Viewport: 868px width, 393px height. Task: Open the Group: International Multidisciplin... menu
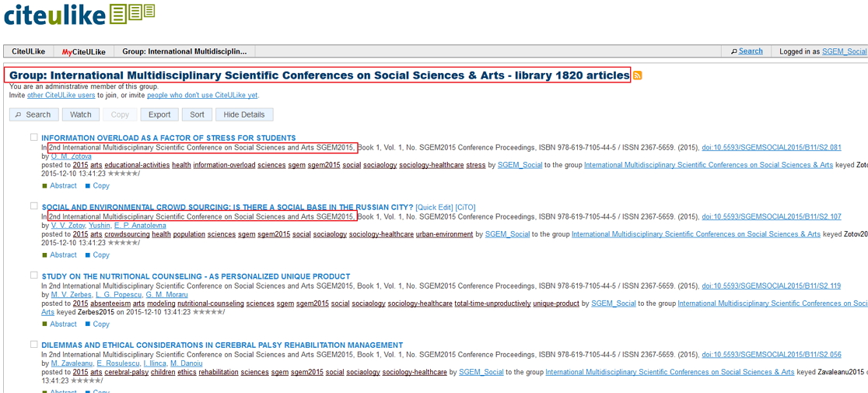[x=185, y=51]
